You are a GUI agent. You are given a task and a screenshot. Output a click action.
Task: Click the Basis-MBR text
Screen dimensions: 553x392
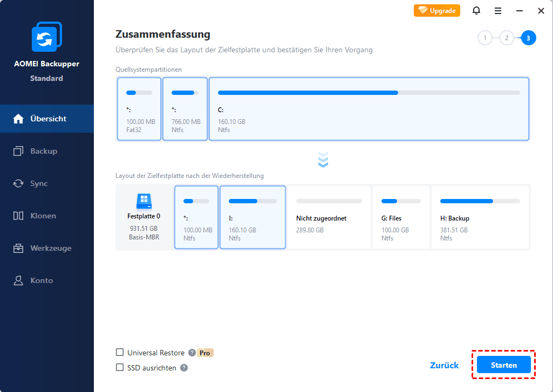tap(144, 237)
